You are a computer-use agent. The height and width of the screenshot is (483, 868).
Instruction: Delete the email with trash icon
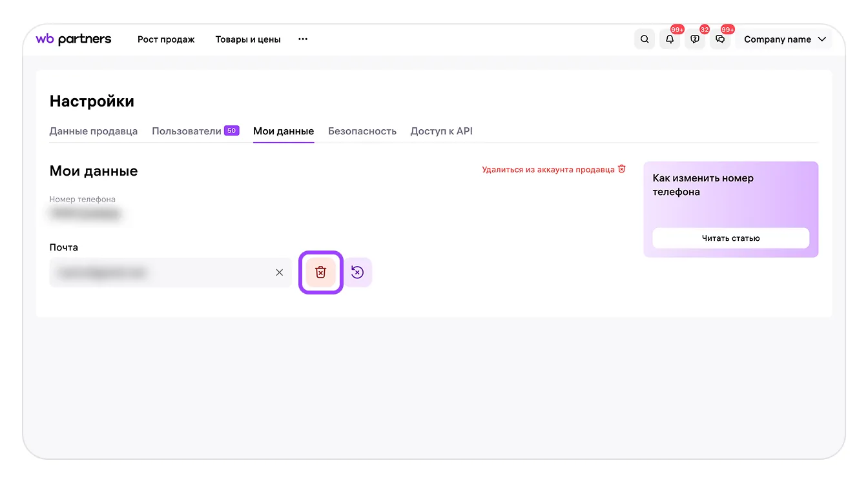320,272
